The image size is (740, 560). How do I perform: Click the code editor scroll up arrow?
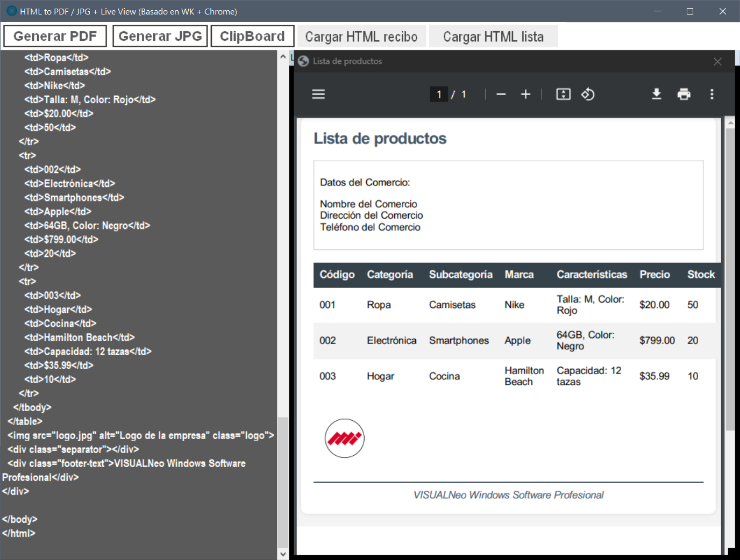tap(283, 56)
